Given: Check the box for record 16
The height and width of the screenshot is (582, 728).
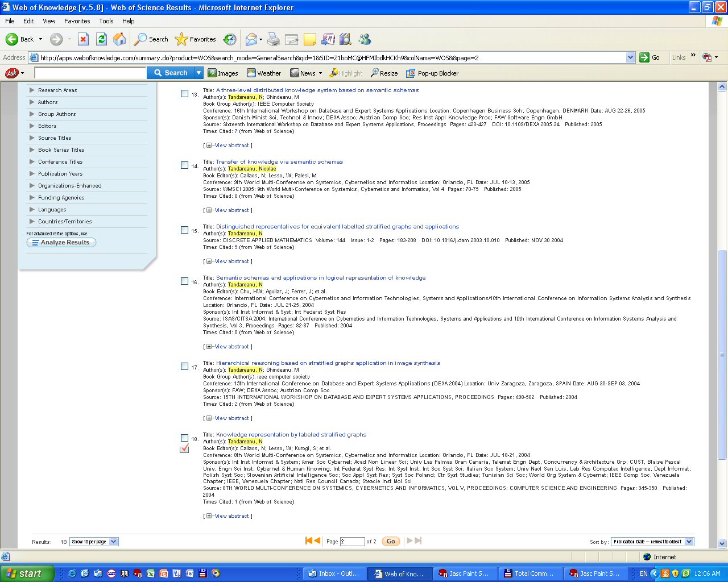Looking at the screenshot, I should coord(184,281).
